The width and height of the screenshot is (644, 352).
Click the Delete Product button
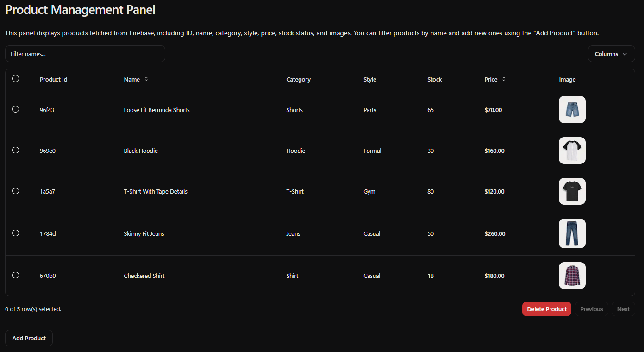(546, 309)
